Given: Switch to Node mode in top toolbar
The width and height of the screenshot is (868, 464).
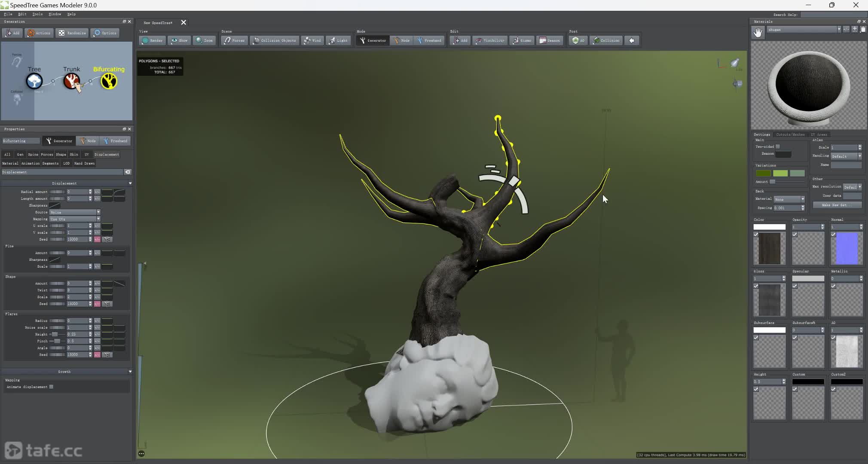Looking at the screenshot, I should (x=402, y=40).
